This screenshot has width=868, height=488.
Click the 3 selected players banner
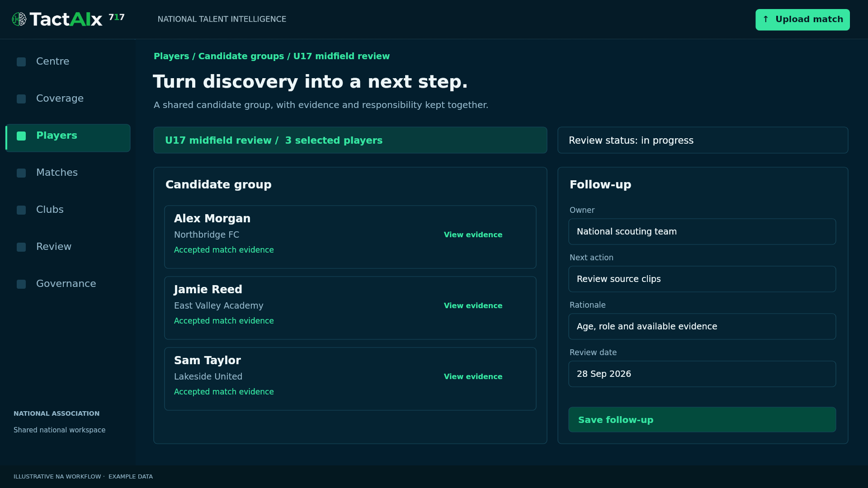(x=350, y=141)
